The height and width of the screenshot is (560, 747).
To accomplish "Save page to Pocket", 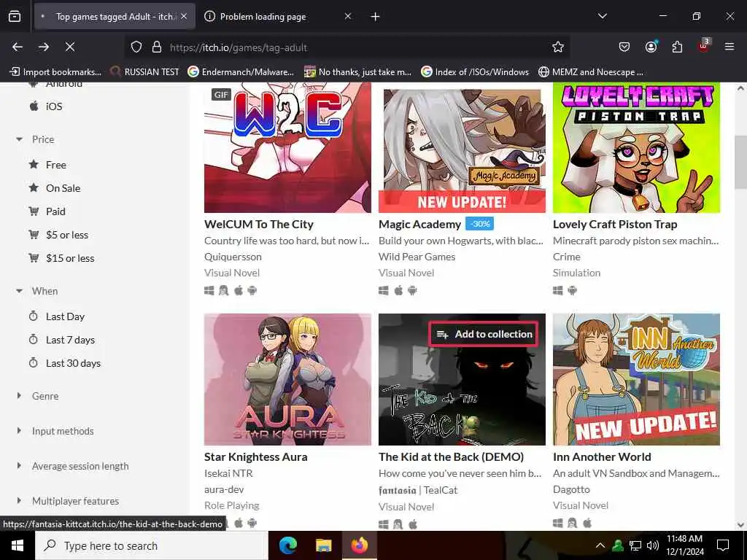I will (x=624, y=47).
